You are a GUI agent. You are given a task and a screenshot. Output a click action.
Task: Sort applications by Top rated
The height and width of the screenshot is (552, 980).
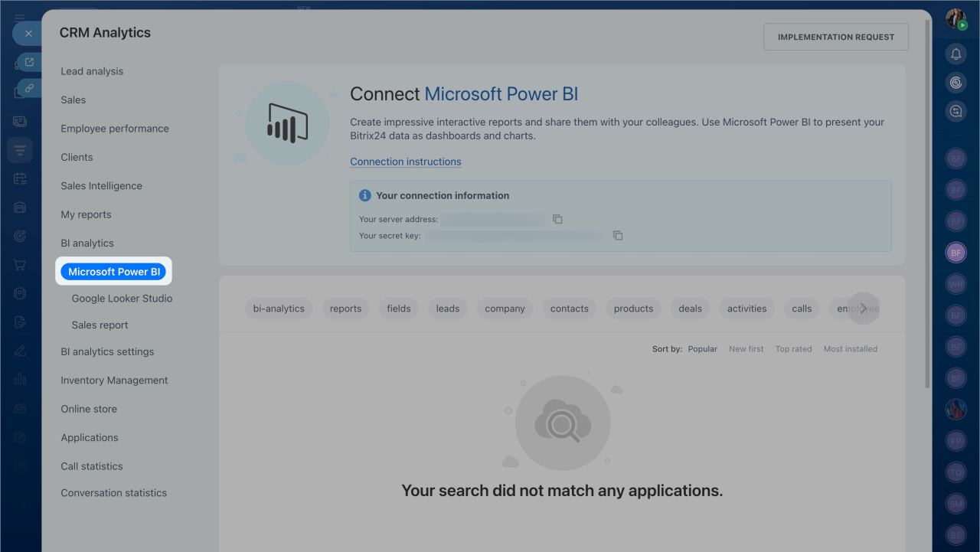793,349
